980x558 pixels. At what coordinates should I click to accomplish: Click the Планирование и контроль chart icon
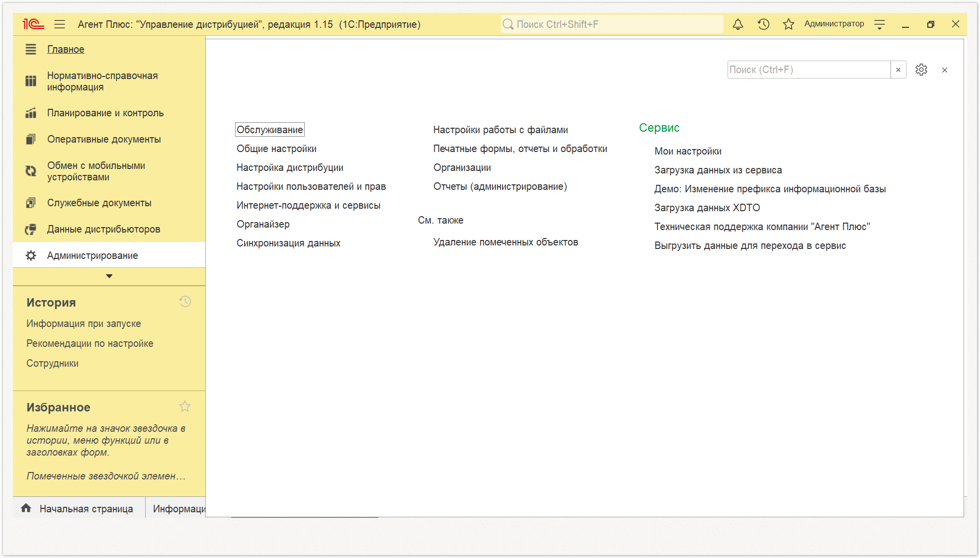click(31, 113)
